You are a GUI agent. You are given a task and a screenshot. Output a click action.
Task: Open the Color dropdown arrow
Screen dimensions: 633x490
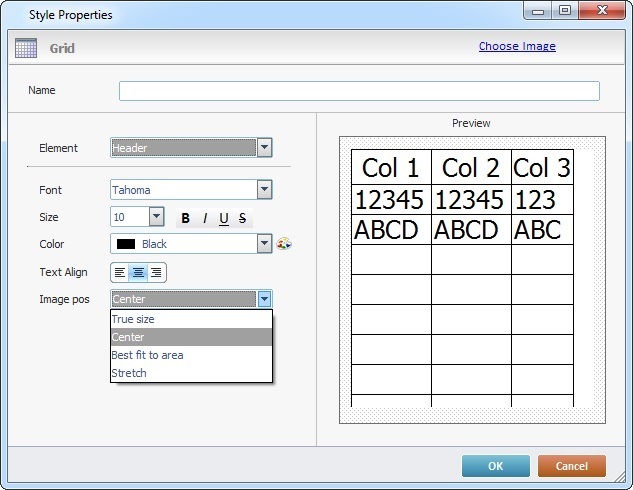click(264, 244)
